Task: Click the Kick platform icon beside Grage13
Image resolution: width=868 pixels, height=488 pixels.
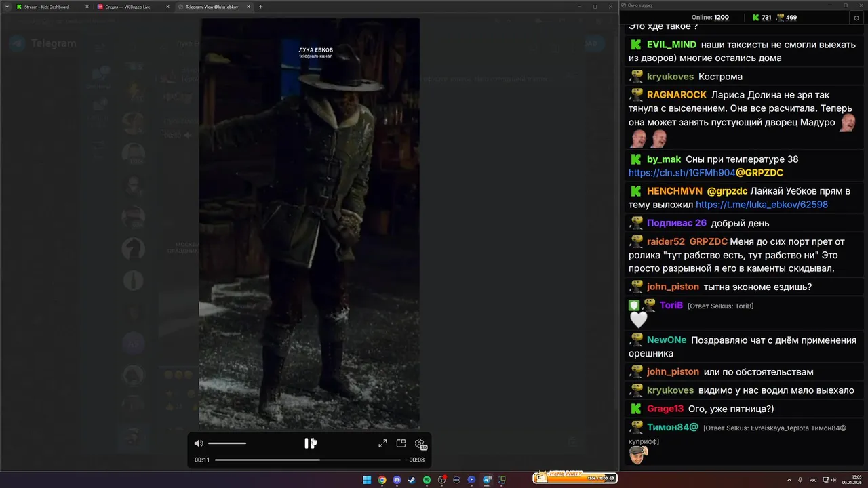Action: pos(636,409)
